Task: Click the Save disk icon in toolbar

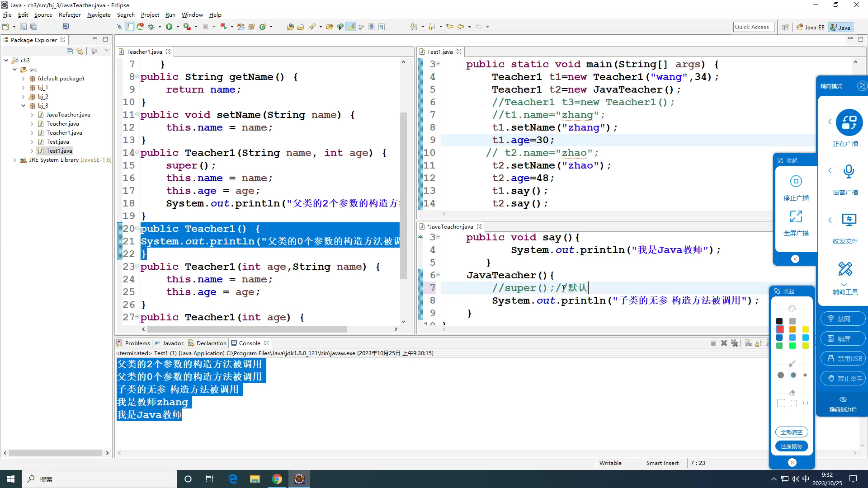Action: 23,27
